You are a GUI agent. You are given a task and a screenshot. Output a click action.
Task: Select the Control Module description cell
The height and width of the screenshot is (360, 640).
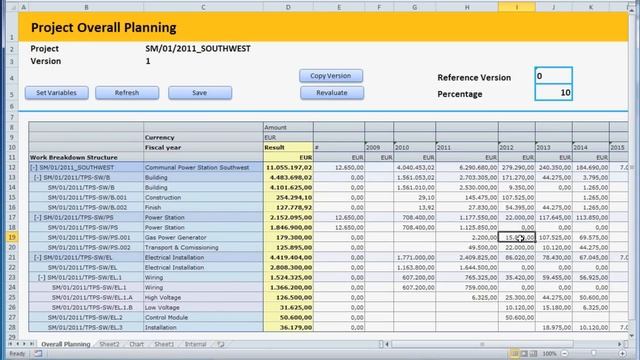pyautogui.click(x=203, y=318)
